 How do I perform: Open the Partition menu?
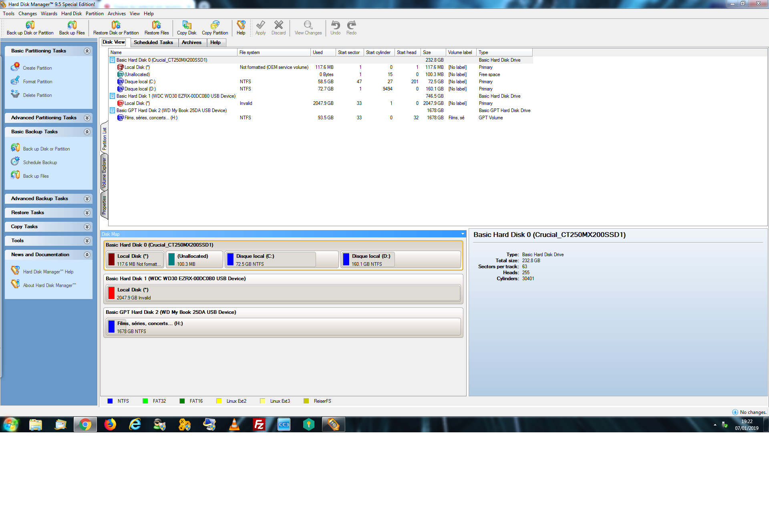click(95, 14)
